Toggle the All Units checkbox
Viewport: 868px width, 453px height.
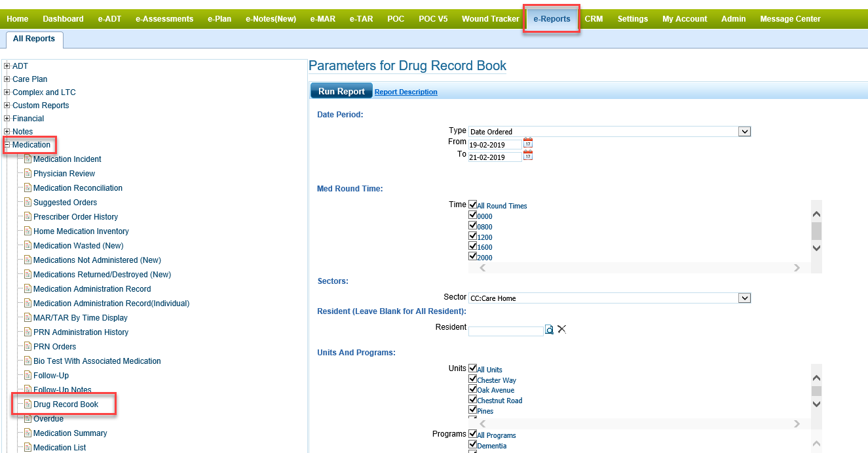(472, 368)
